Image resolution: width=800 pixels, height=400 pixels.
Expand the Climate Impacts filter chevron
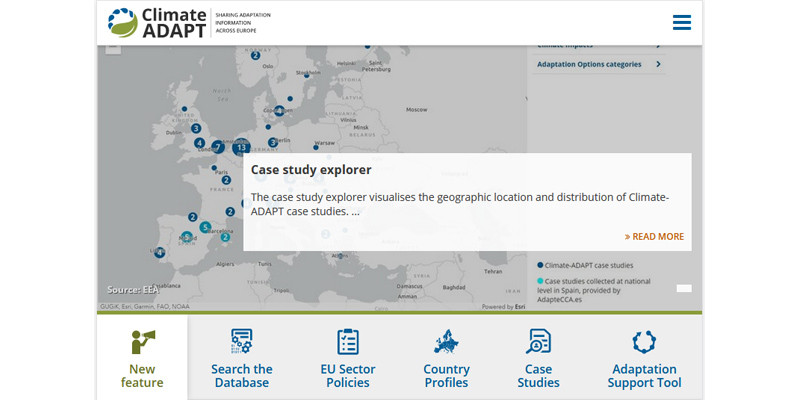[x=658, y=45]
